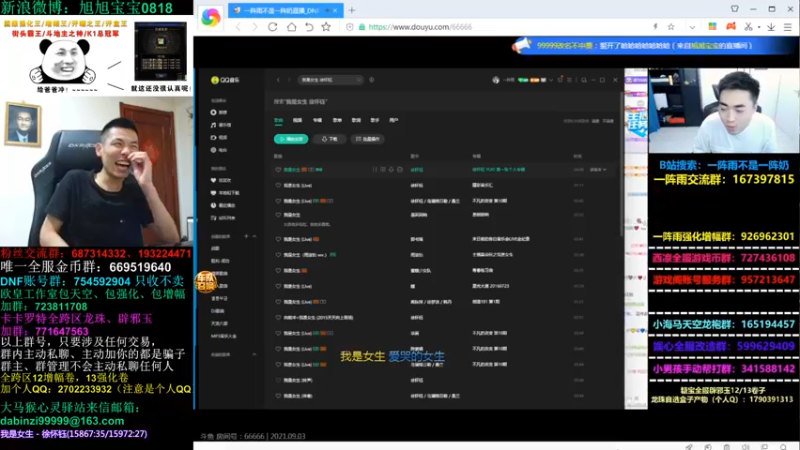The height and width of the screenshot is (450, 800).
Task: Restore closed tab with the undo arrow icon
Action: (x=309, y=27)
